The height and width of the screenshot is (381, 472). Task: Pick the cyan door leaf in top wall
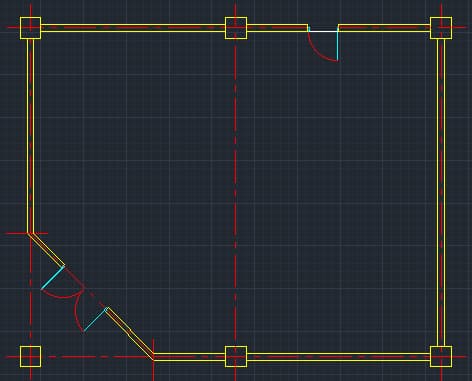(x=338, y=45)
